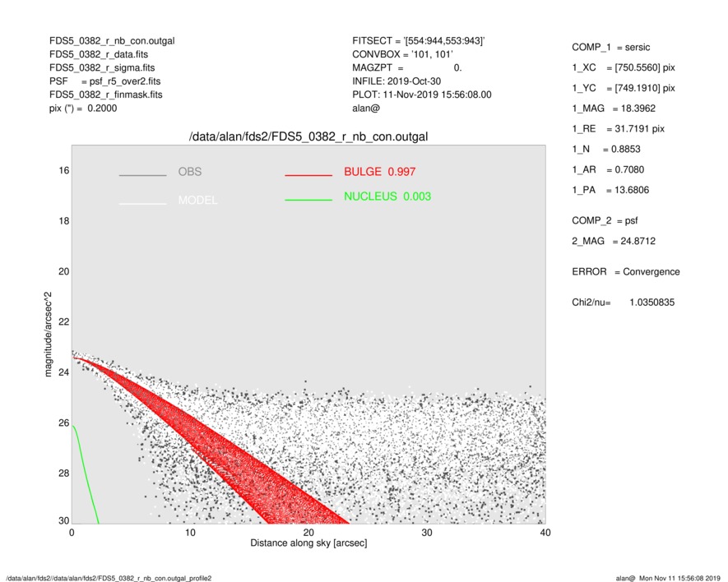Select the NUCLEUS 0.003 legend label
Viewport: 728px width, 582px height.
[x=387, y=196]
